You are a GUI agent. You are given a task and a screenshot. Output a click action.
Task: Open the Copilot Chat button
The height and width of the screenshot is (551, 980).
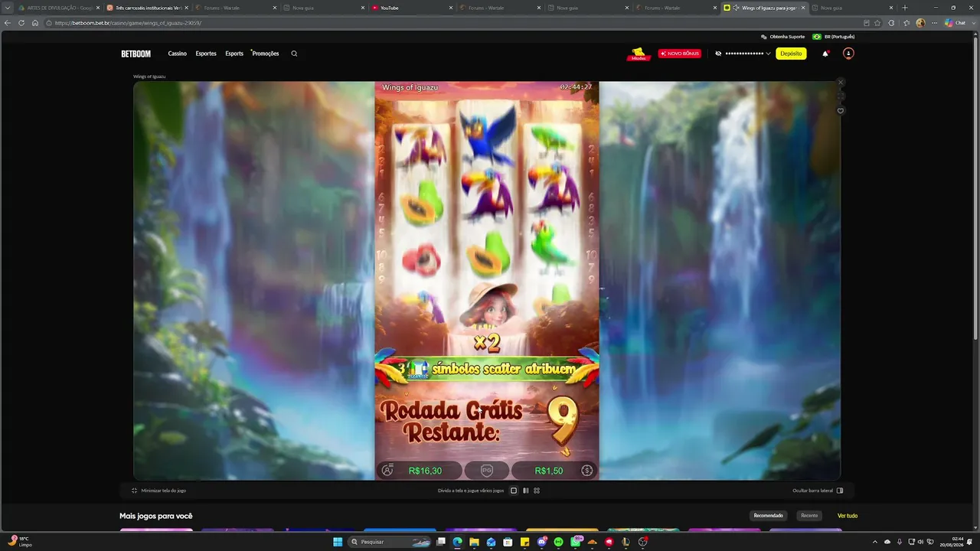(x=955, y=23)
